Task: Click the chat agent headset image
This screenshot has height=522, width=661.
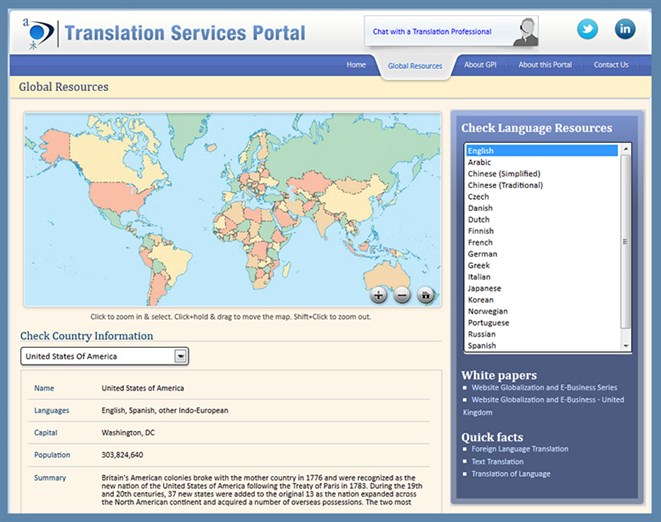Action: click(526, 32)
